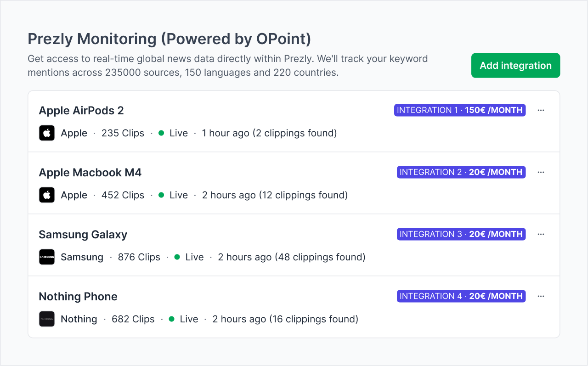588x366 pixels.
Task: Open the three-dot menu for Apple AirPods 2
Action: tap(541, 110)
